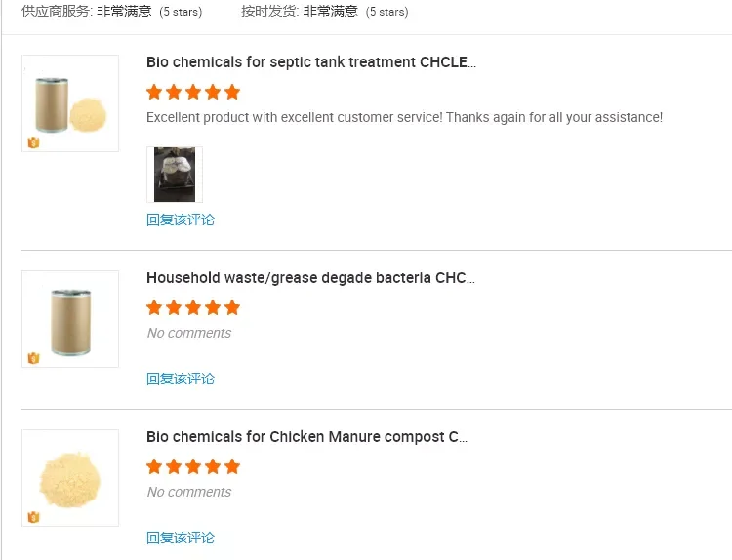
Task: Open the review photo attached to septic tank review
Action: [x=175, y=175]
